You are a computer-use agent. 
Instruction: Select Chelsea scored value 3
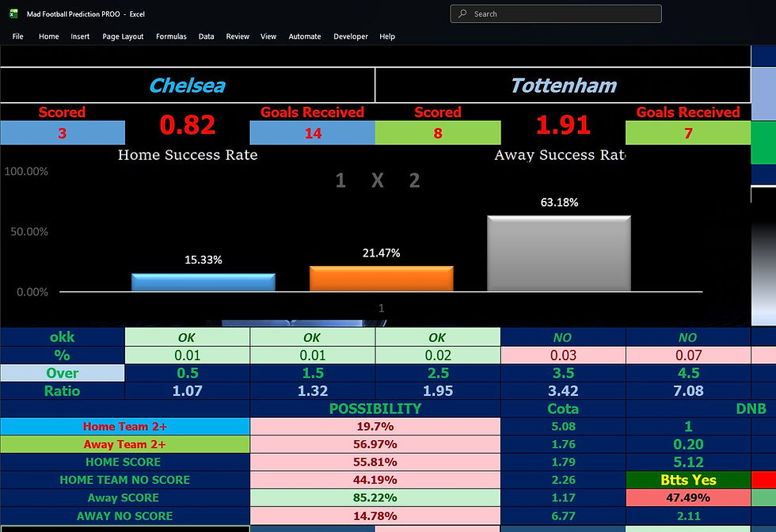63,133
